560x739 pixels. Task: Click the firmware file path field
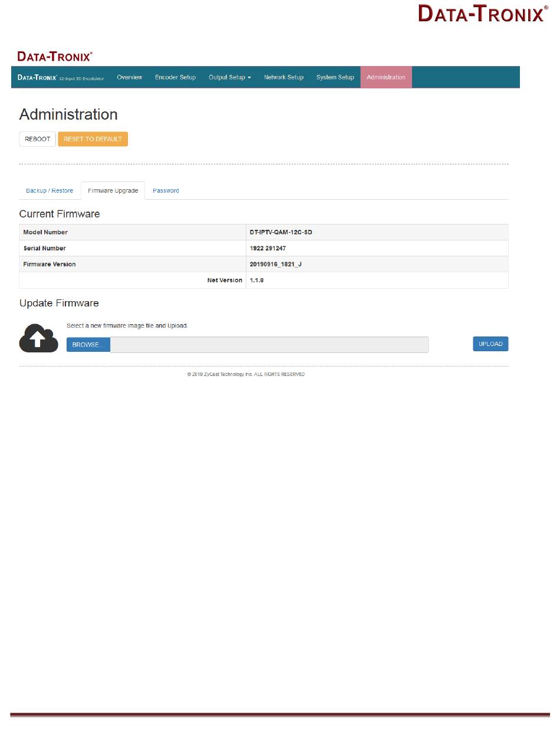269,345
